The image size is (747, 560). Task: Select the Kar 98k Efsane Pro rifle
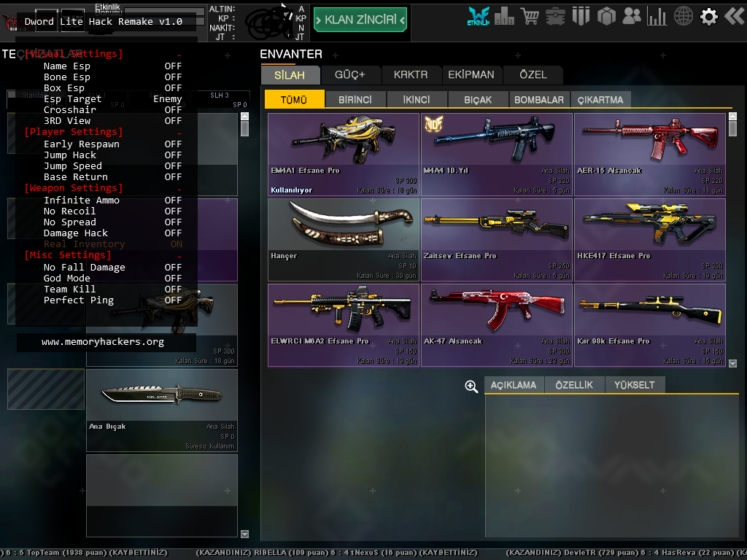point(650,324)
